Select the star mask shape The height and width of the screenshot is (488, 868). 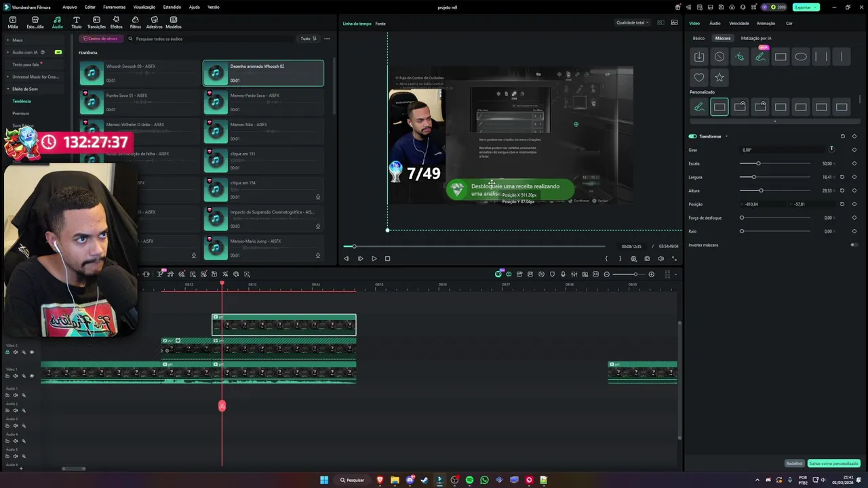[719, 77]
